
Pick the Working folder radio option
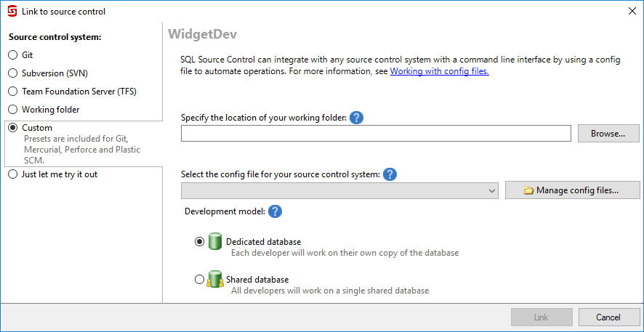12,110
